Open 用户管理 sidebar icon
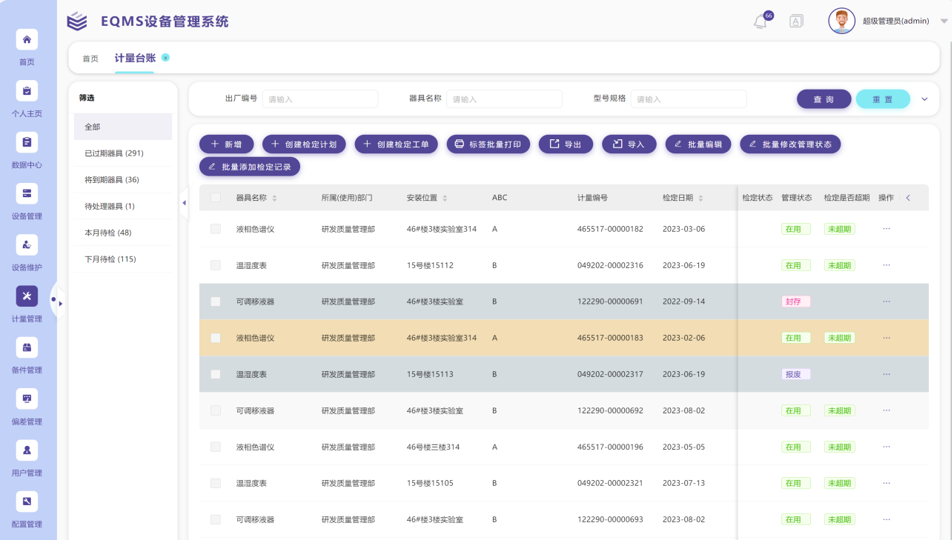The height and width of the screenshot is (540, 952). (27, 450)
